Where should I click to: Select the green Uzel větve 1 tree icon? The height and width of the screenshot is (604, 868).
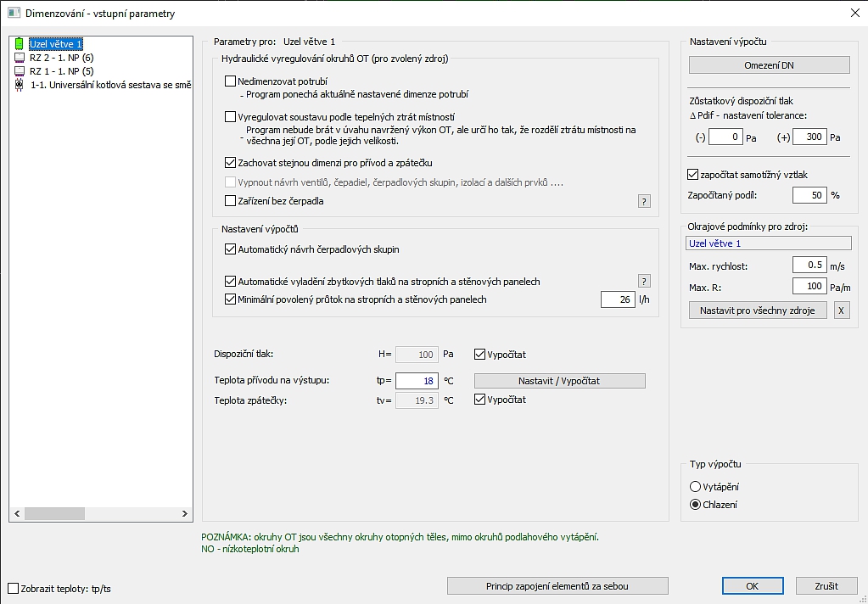tap(20, 44)
